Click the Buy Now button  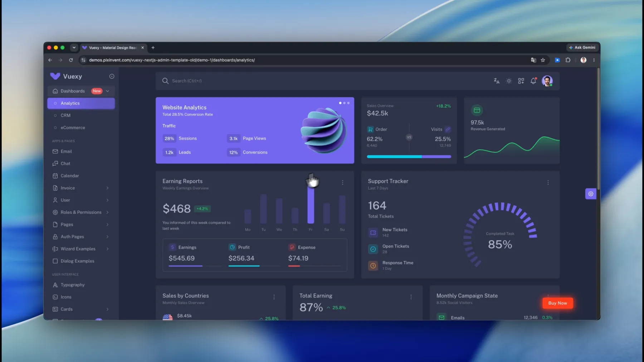(557, 303)
